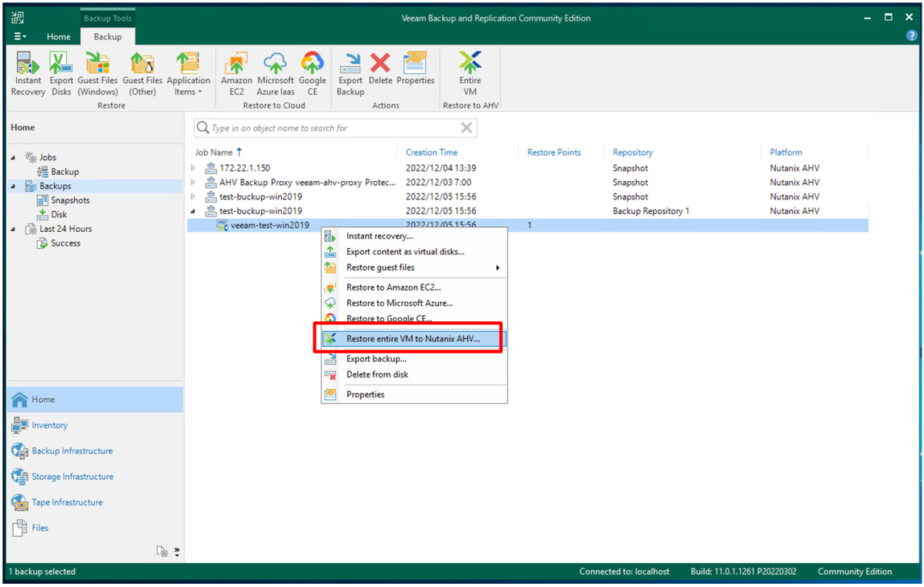Click the Backup Tools contextual tab
The height and width of the screenshot is (587, 924).
[x=108, y=18]
